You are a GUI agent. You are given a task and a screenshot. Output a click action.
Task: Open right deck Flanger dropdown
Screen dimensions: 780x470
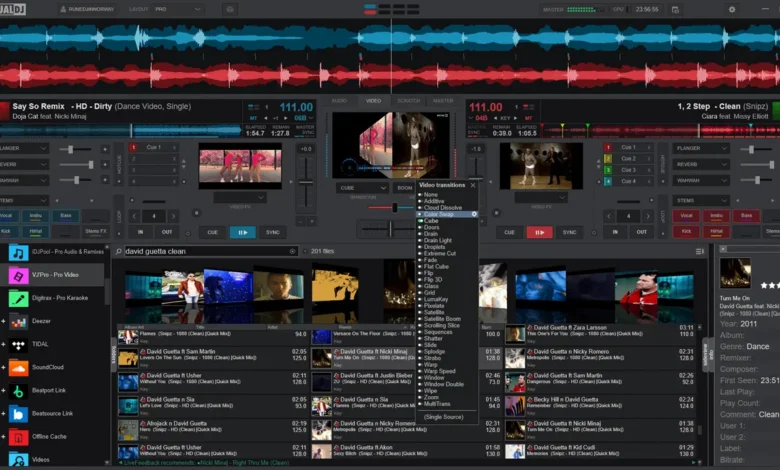(x=701, y=149)
